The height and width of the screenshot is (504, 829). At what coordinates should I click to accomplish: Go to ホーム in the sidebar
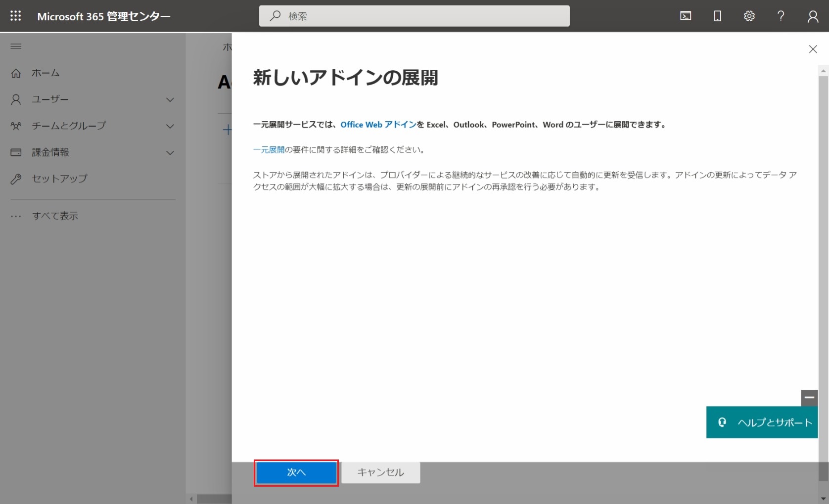coord(46,73)
